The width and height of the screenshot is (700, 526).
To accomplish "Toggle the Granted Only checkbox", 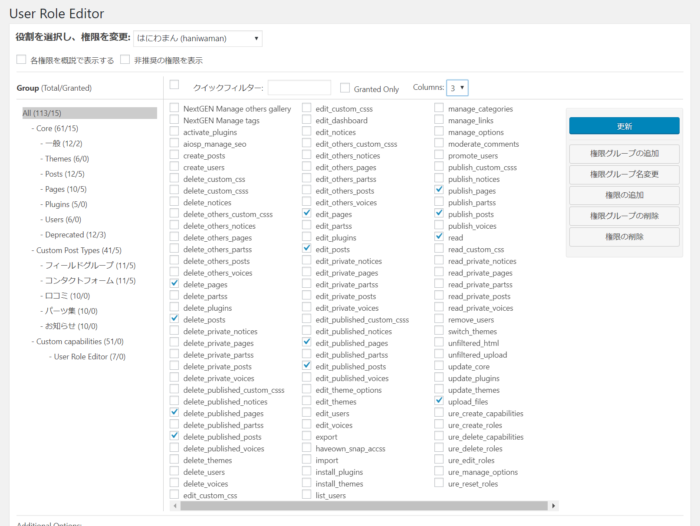I will [346, 88].
